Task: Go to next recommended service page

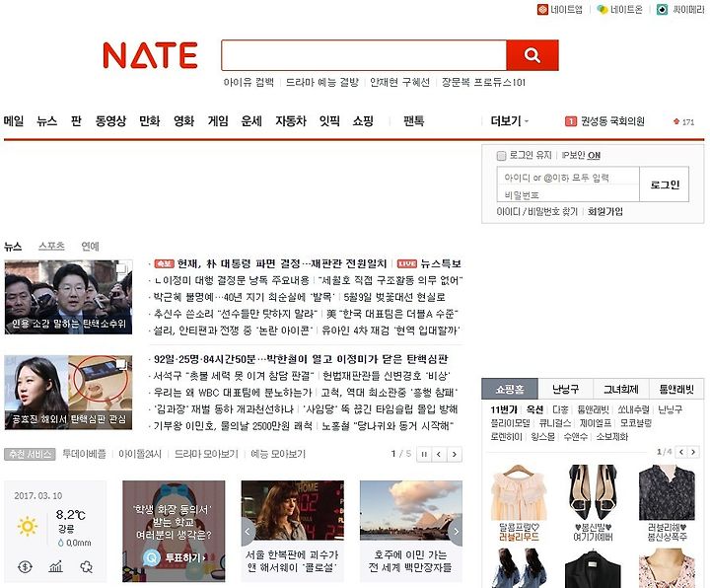Action: (x=455, y=455)
